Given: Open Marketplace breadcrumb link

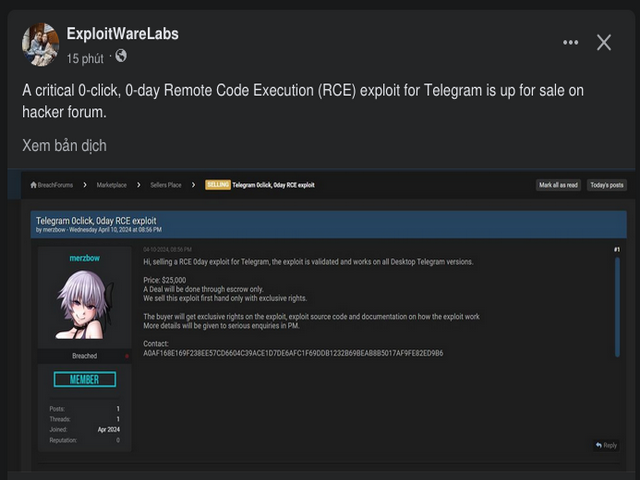Looking at the screenshot, I should (x=111, y=185).
